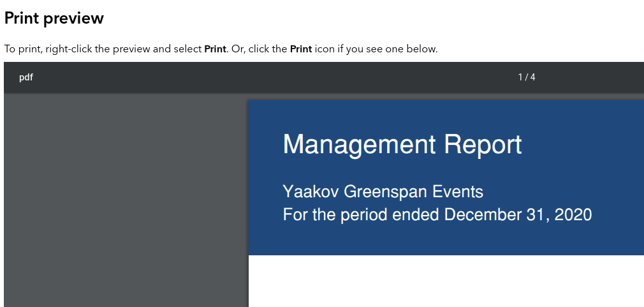Select the Management Report title text
Image resolution: width=644 pixels, height=307 pixels.
(402, 144)
